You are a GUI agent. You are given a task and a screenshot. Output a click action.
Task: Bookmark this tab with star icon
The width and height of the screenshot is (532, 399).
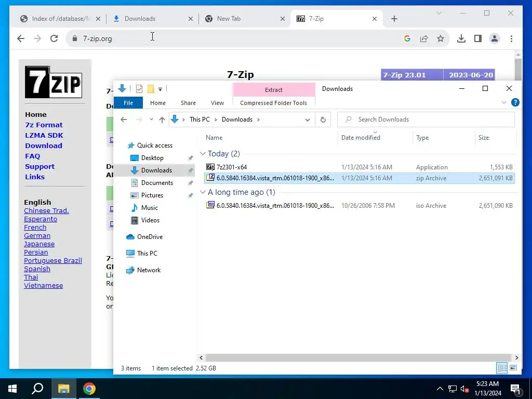(x=441, y=38)
